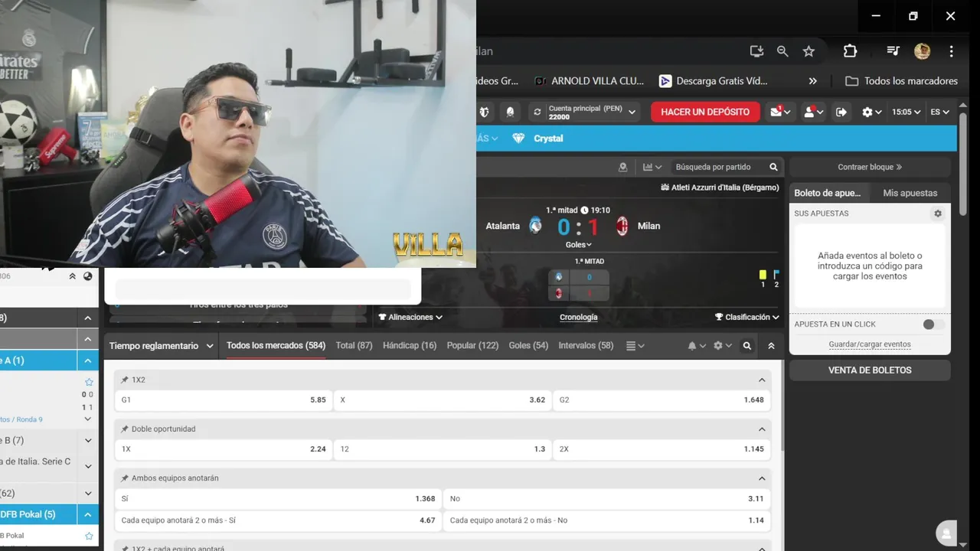The height and width of the screenshot is (551, 980).
Task: Favorite the DFB Pokal star in sidebar
Action: pyautogui.click(x=89, y=536)
